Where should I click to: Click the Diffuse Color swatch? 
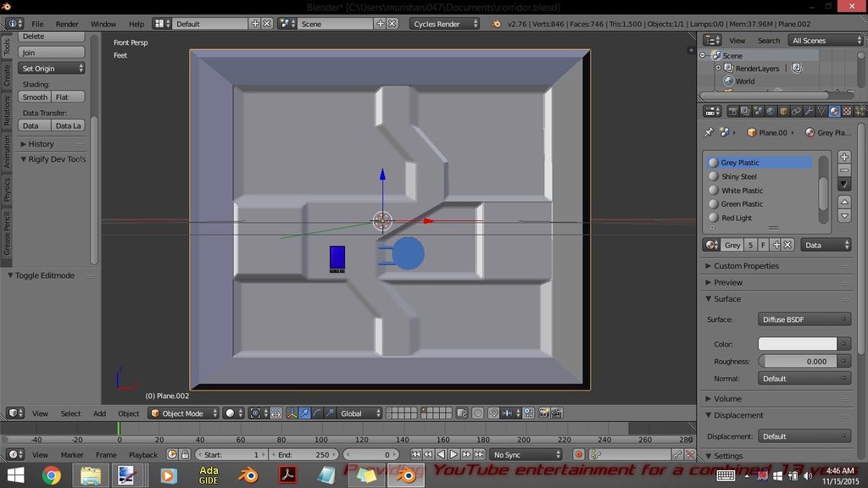(x=797, y=344)
